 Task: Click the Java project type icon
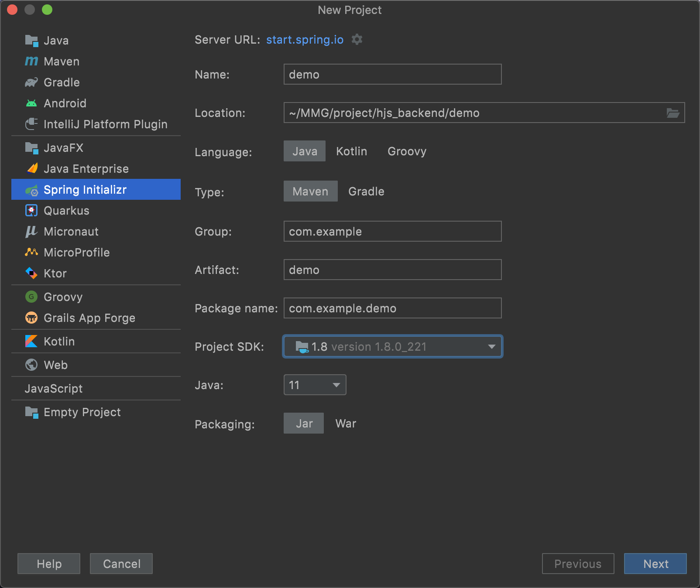(x=31, y=41)
